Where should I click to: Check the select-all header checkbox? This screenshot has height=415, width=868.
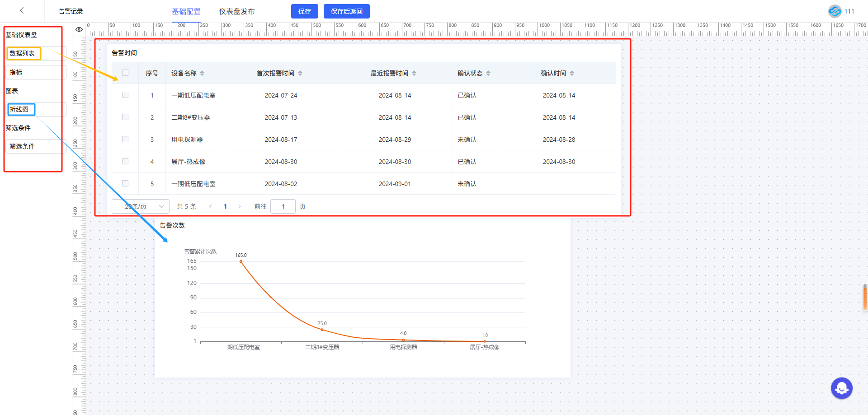pyautogui.click(x=125, y=73)
